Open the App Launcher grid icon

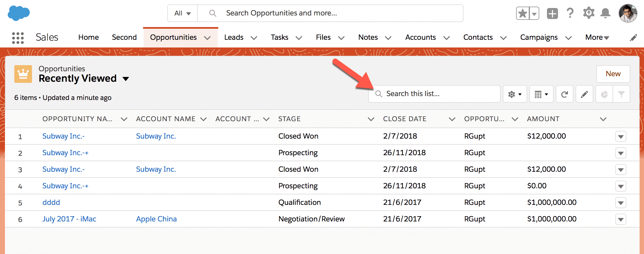(x=18, y=38)
